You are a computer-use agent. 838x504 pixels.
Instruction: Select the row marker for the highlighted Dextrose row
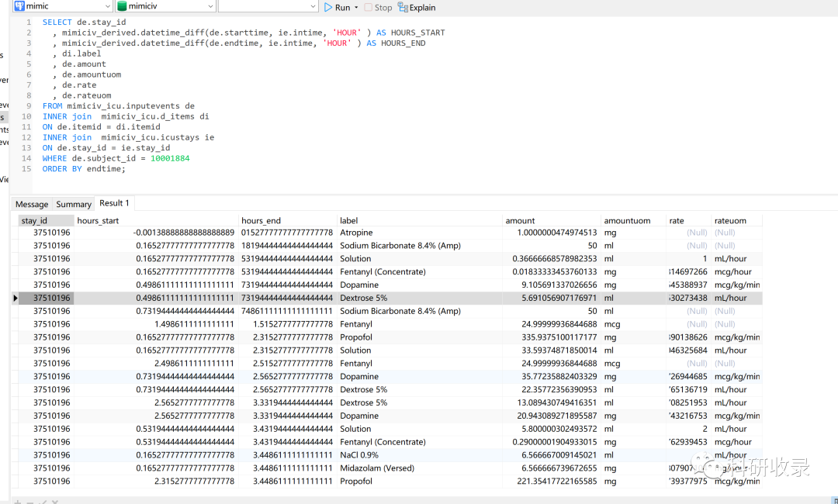16,298
